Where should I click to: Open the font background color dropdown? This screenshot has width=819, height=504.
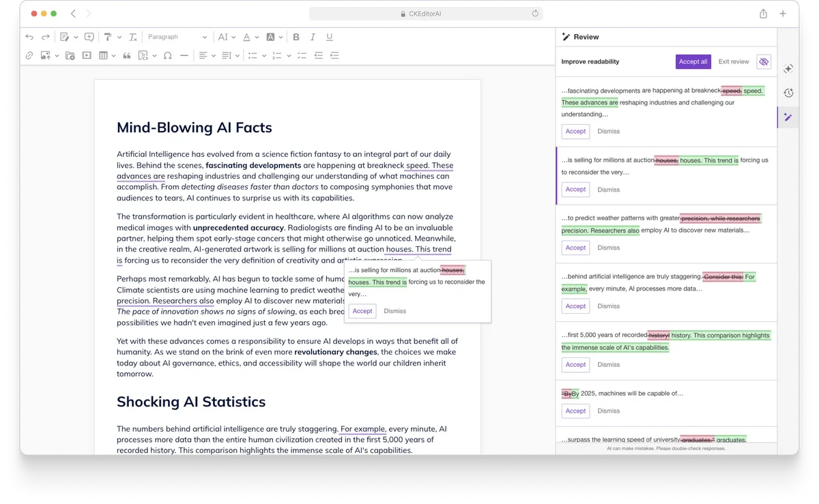coord(274,37)
